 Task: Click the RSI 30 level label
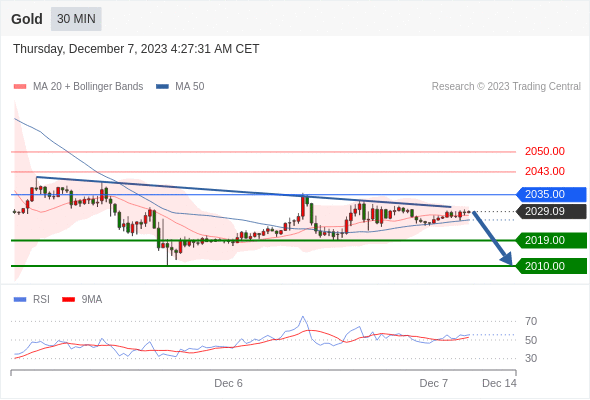click(x=531, y=358)
